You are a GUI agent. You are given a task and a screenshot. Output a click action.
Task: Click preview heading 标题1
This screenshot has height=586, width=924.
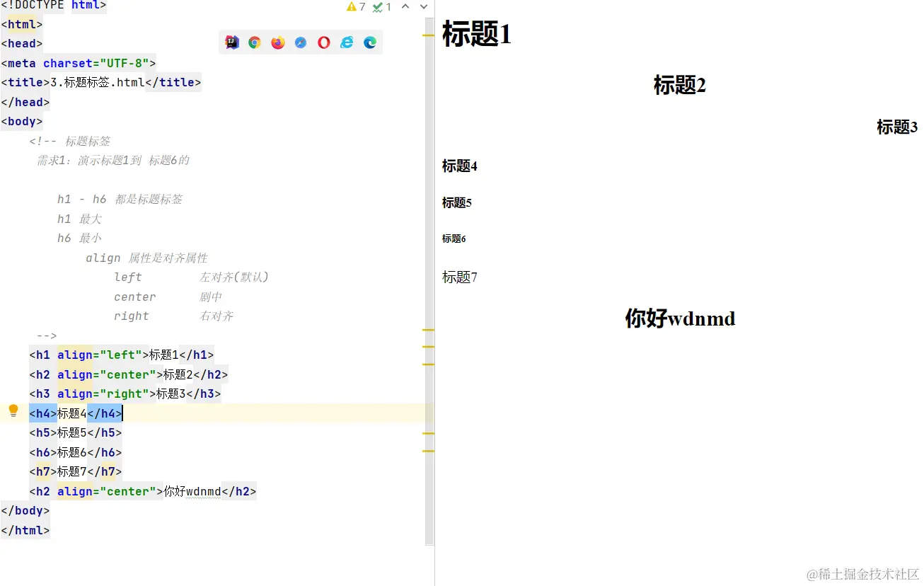click(477, 33)
